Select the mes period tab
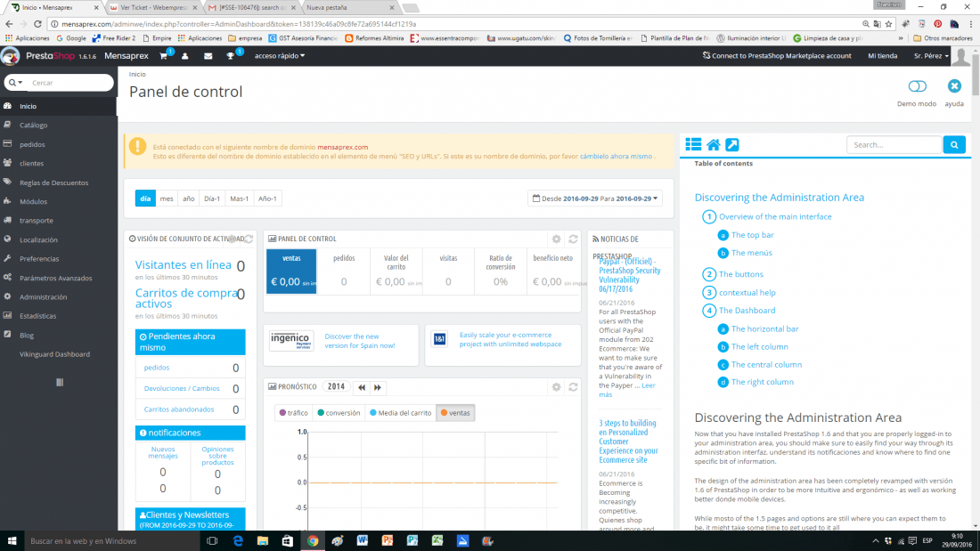The width and height of the screenshot is (980, 551). [167, 199]
